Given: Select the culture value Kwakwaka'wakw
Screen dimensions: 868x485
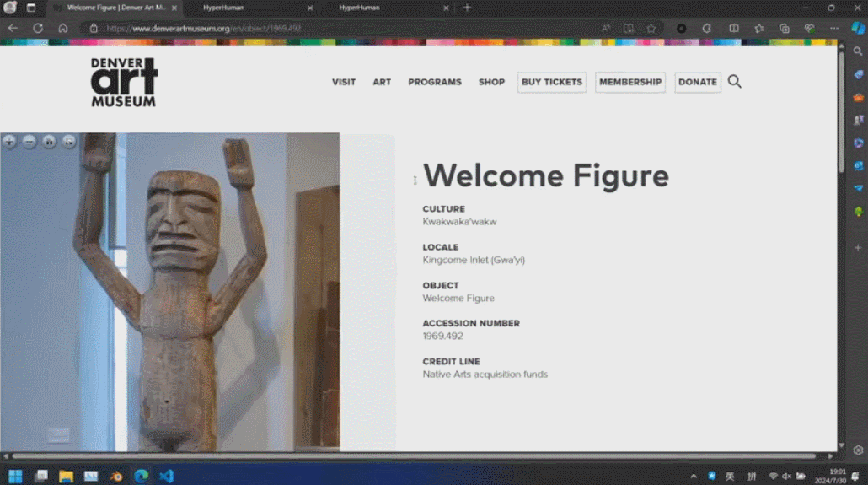Looking at the screenshot, I should coord(459,222).
